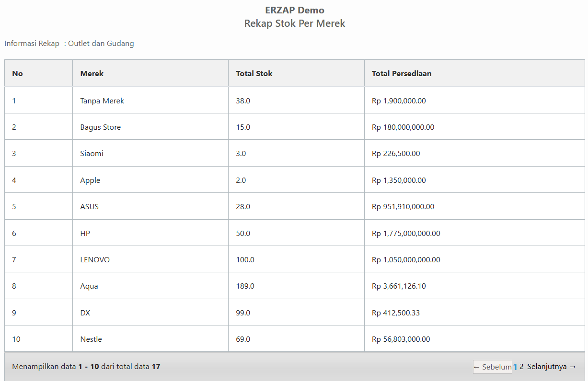Select the Tanpa Merek brand cell
The image size is (588, 381).
click(x=102, y=101)
